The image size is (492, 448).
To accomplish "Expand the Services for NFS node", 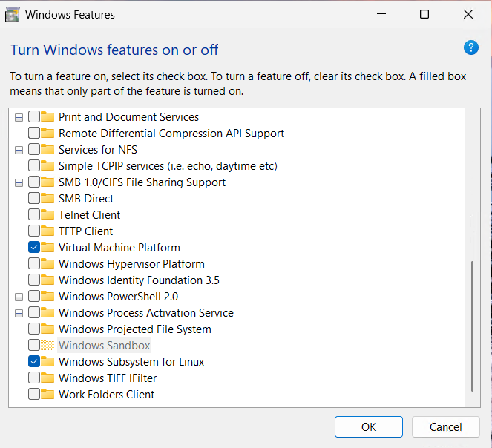I will click(x=19, y=150).
